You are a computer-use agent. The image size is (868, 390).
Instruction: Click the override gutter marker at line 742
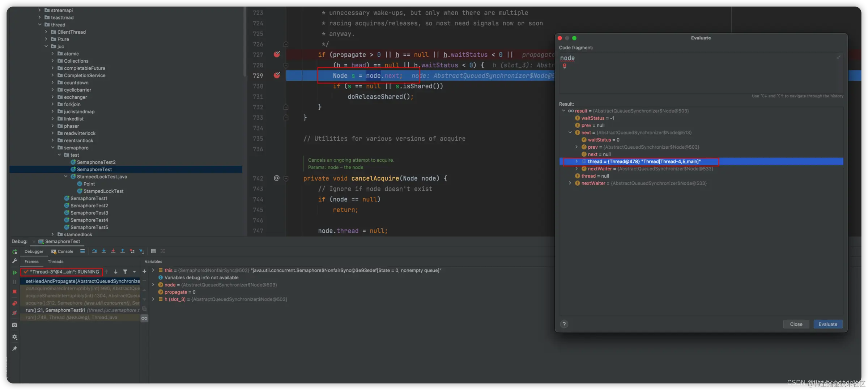pyautogui.click(x=277, y=178)
